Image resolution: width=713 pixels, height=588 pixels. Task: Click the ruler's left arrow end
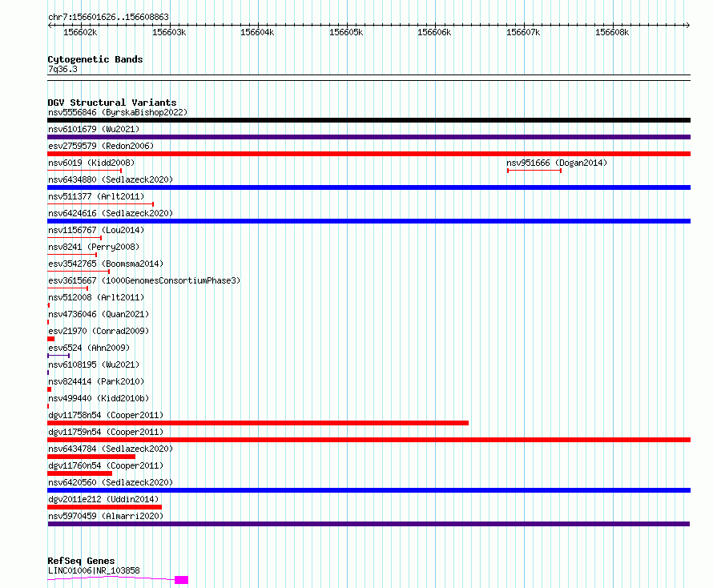click(x=50, y=26)
